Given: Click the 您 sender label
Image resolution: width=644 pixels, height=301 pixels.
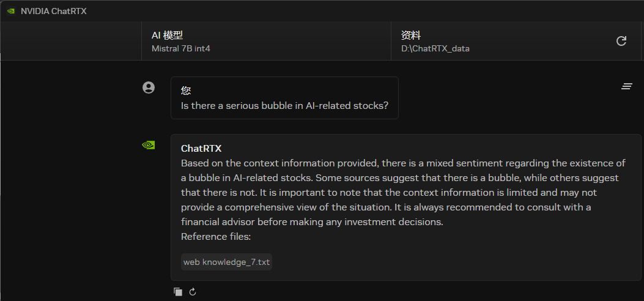Looking at the screenshot, I should [186, 91].
